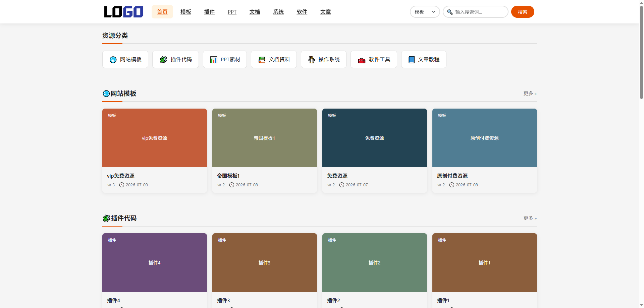644x308 pixels.
Task: Click the clock icon next to 2026-07-08 under 帝国模板1
Action: click(x=232, y=185)
